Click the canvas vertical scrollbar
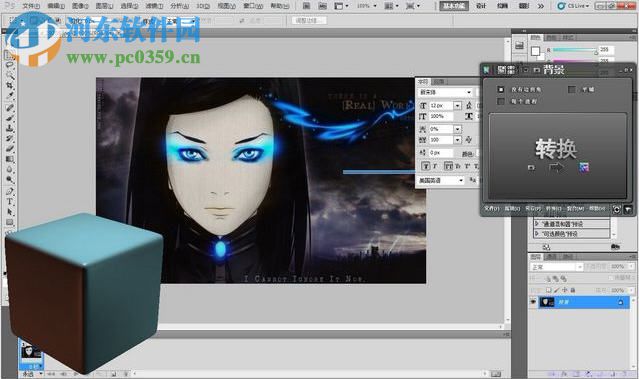This screenshot has height=379, width=639. click(508, 180)
